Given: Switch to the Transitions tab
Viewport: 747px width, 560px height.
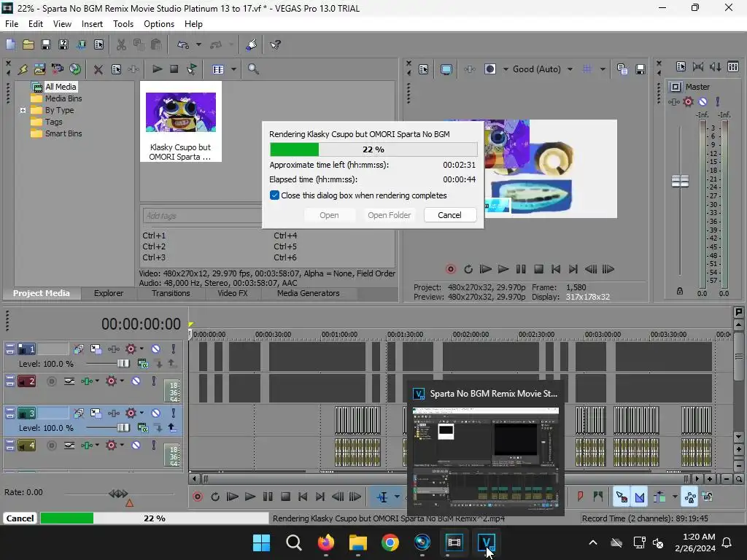Looking at the screenshot, I should 171,293.
